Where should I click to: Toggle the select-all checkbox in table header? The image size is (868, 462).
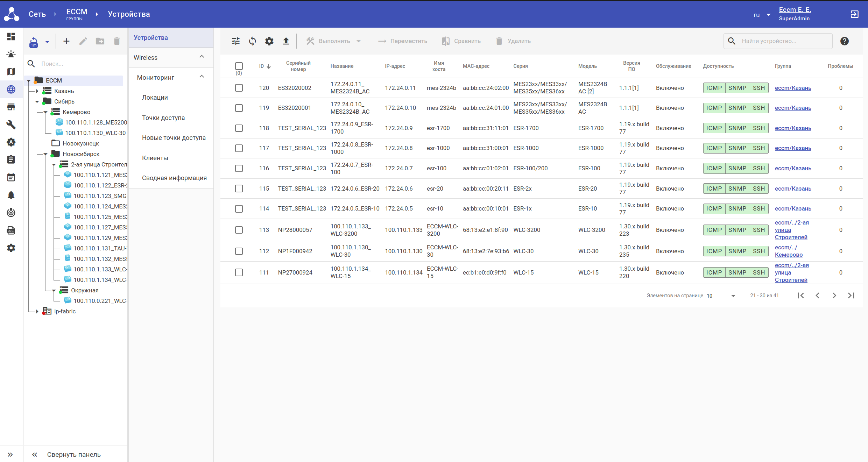pos(239,66)
